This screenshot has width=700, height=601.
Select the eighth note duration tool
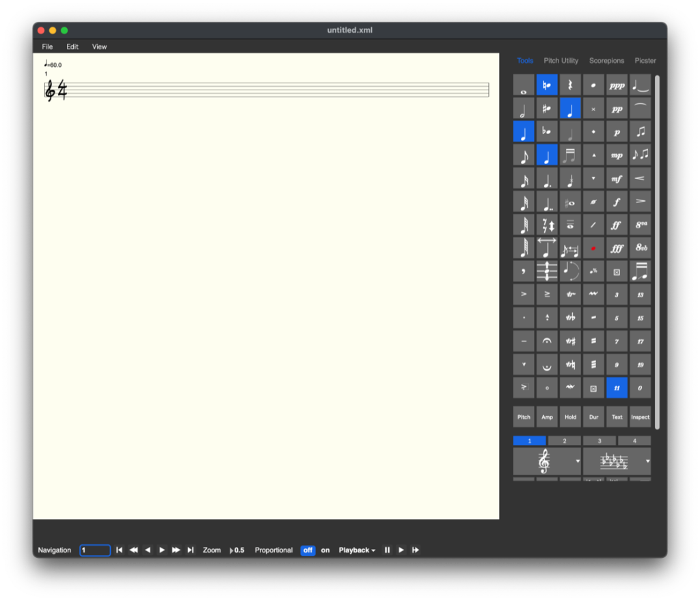pos(524,155)
